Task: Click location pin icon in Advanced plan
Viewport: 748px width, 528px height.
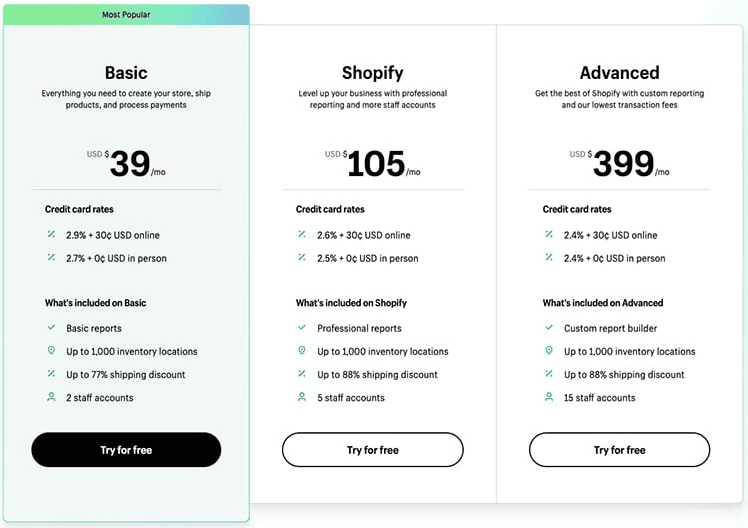Action: pos(548,351)
